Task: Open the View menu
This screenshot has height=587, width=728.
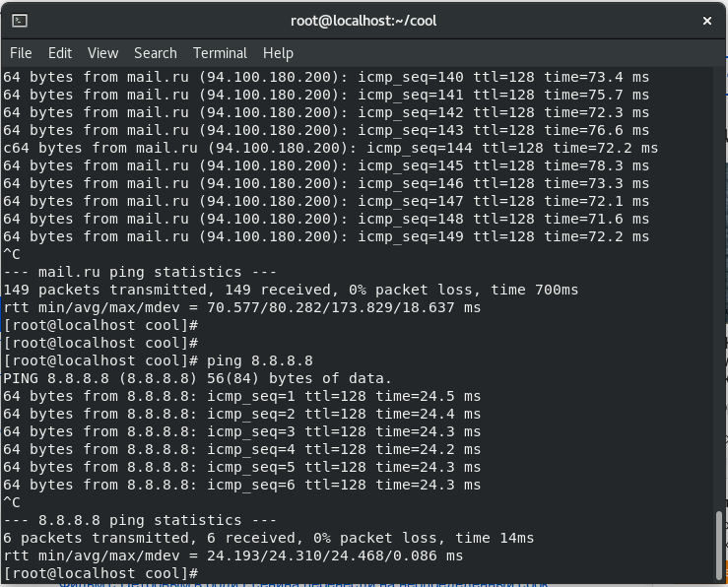Action: coord(103,53)
